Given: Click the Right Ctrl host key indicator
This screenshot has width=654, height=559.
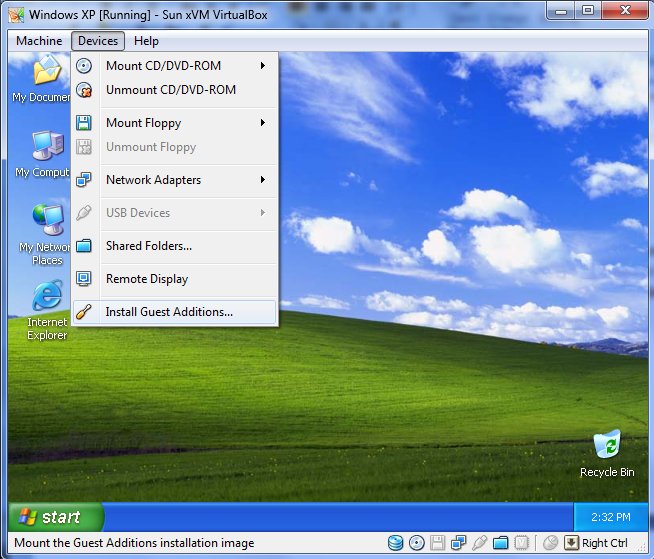Looking at the screenshot, I should point(571,543).
